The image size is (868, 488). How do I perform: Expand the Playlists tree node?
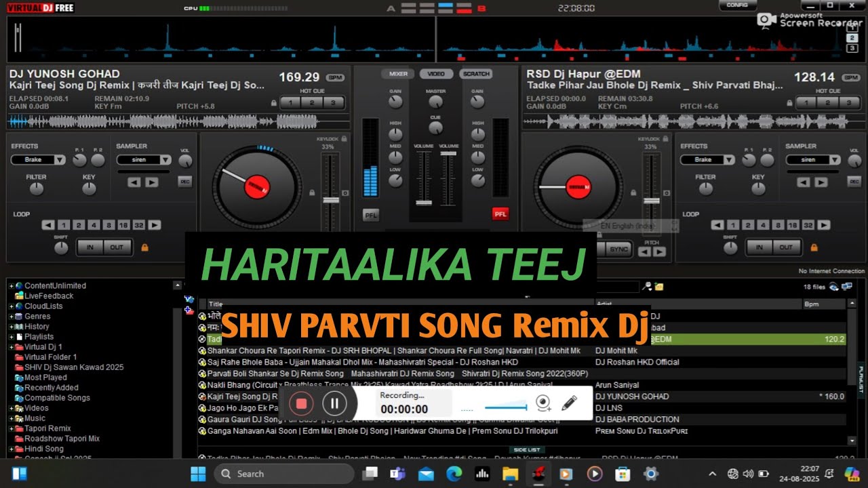(12, 337)
